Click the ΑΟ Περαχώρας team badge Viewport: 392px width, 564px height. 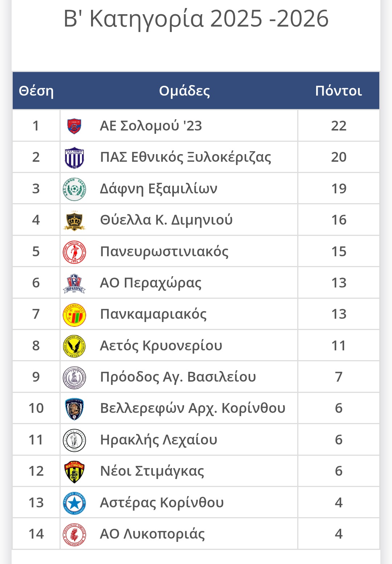(74, 283)
